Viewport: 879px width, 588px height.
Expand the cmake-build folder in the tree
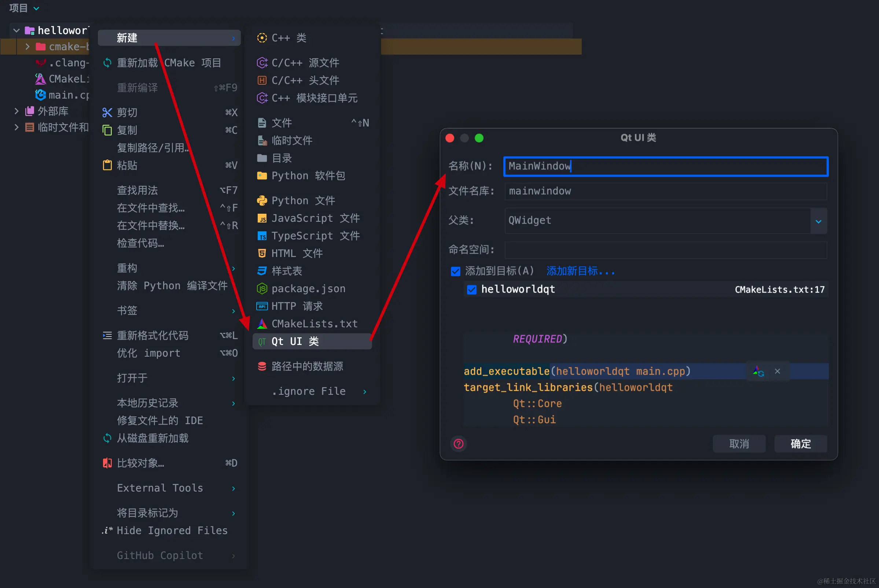27,47
